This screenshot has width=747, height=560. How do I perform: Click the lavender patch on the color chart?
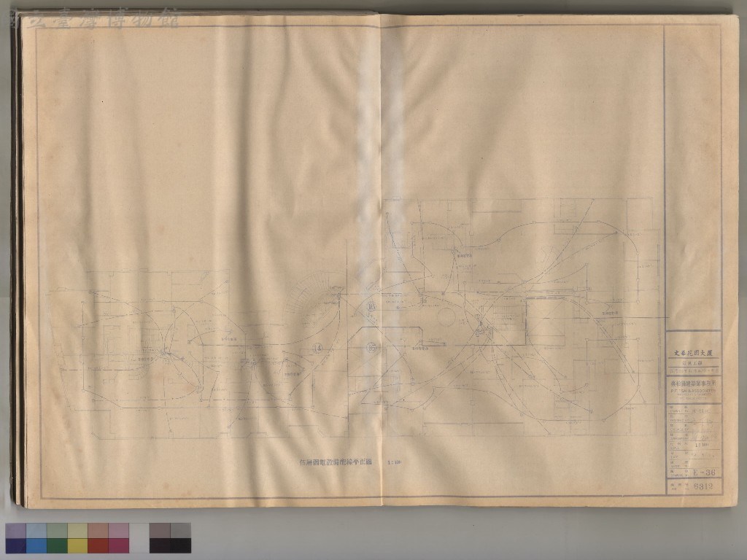click(x=16, y=531)
